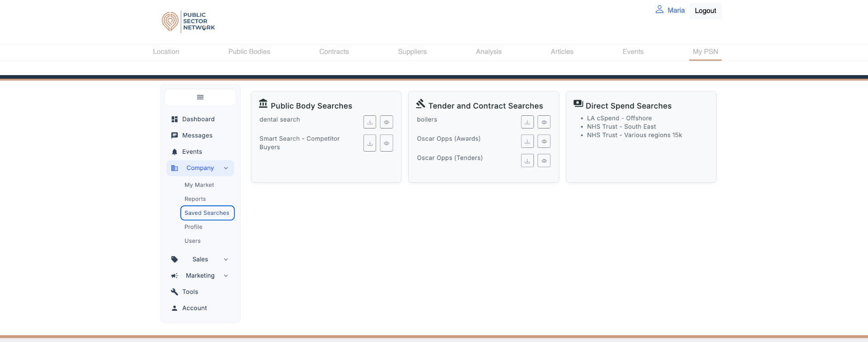Download the dental search results

click(370, 122)
